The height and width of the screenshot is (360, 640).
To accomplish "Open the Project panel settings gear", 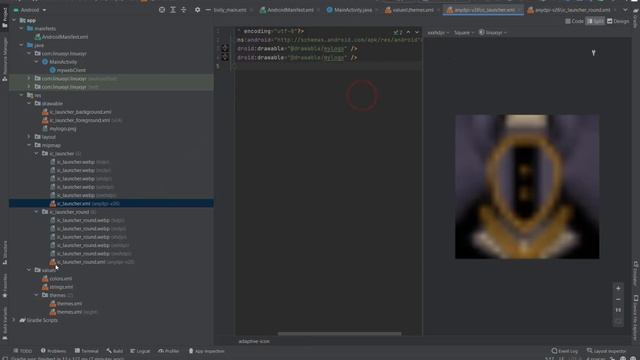I will click(x=198, y=10).
